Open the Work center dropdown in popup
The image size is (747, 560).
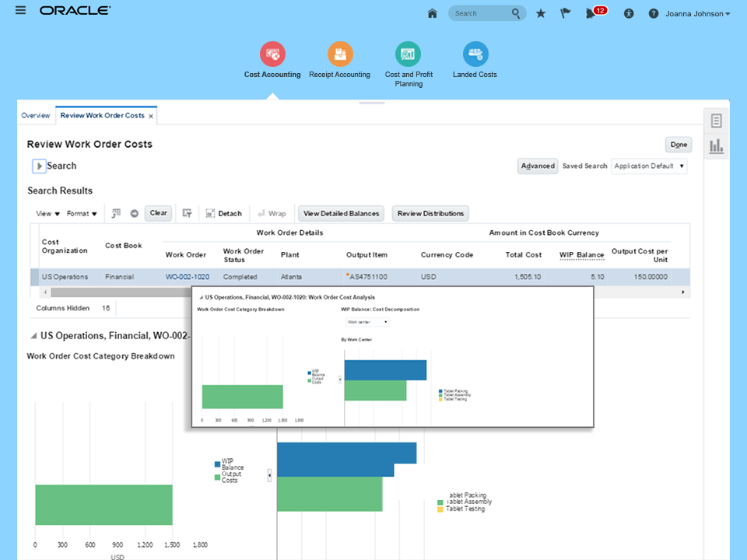coord(366,322)
